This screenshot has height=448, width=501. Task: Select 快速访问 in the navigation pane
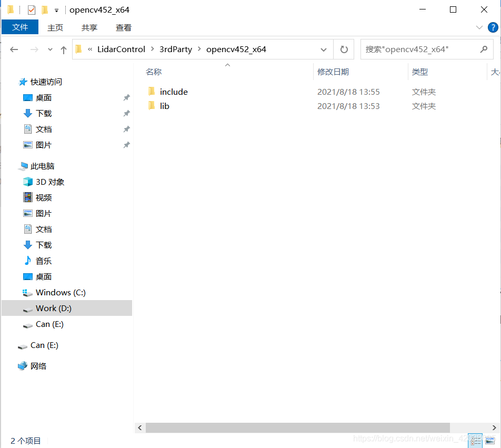pos(46,82)
